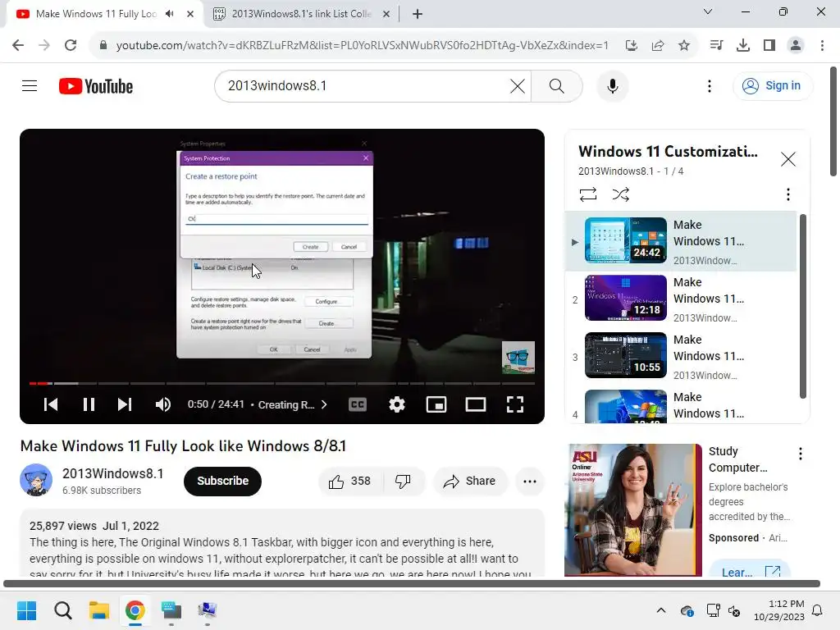Mute the video volume
This screenshot has height=630, width=840.
[x=163, y=404]
